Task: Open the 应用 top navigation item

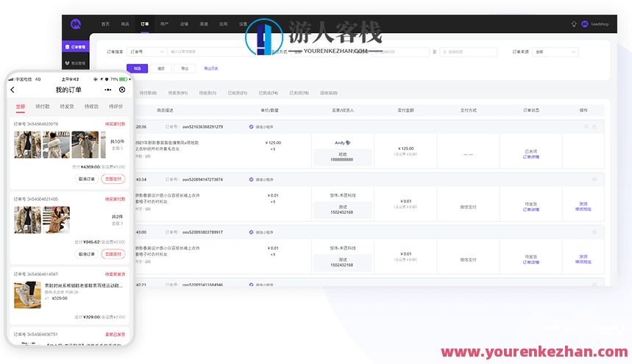Action: (223, 24)
